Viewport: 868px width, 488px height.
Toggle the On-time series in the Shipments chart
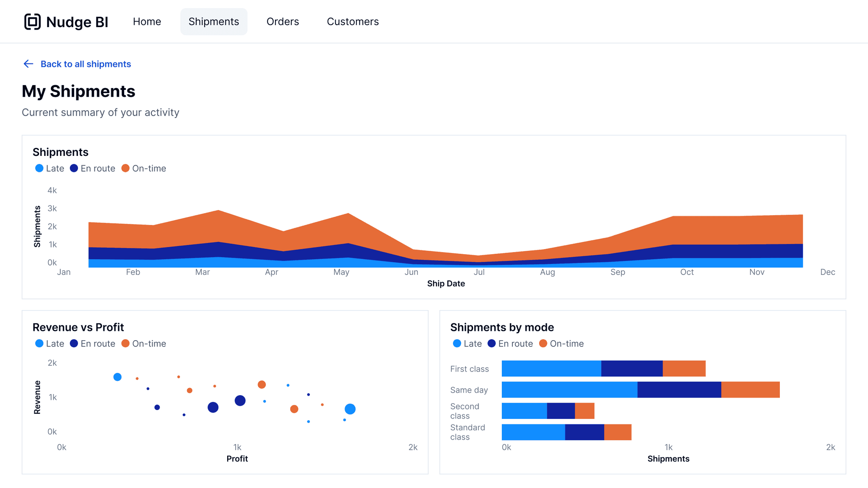click(x=144, y=168)
